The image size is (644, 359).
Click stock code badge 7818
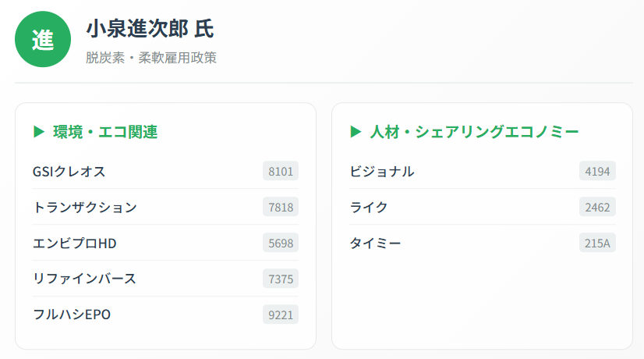coord(281,208)
